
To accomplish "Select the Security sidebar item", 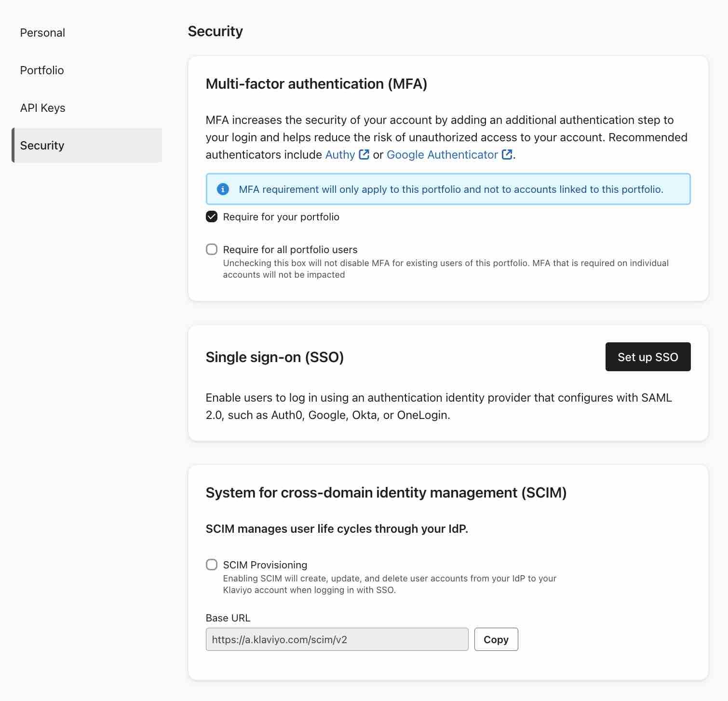I will (x=41, y=145).
